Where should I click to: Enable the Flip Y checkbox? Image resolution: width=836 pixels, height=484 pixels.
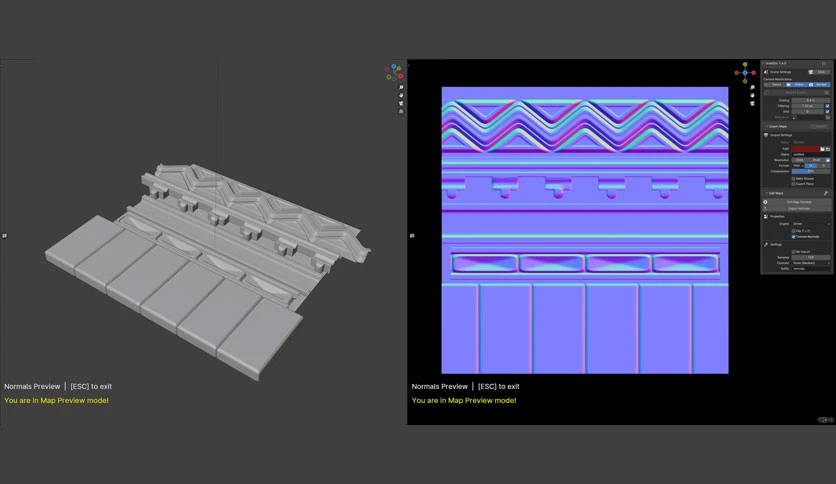pyautogui.click(x=793, y=231)
